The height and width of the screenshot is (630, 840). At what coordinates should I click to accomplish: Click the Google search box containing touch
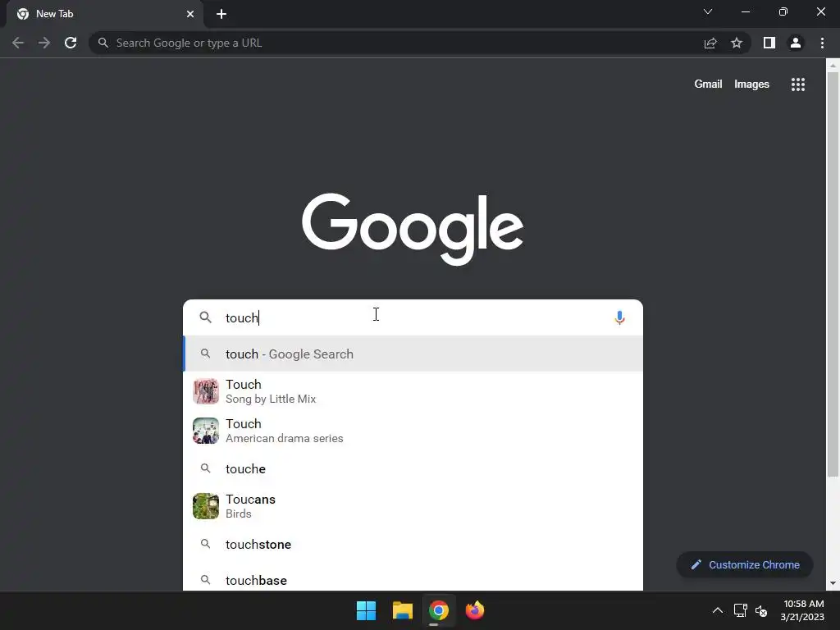point(413,317)
